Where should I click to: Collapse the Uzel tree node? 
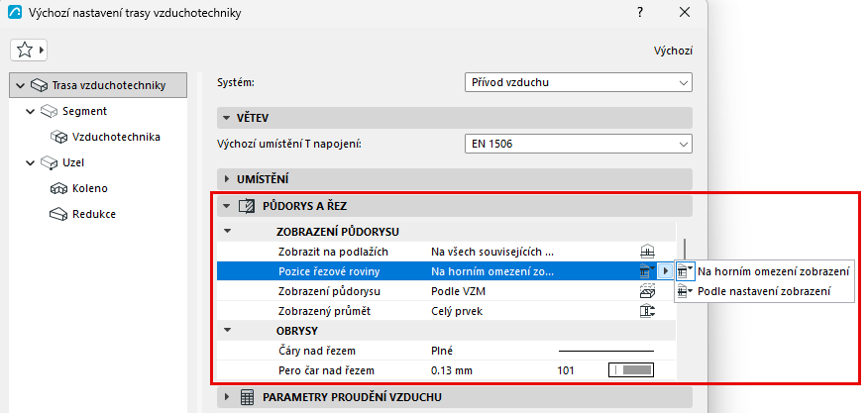point(31,162)
